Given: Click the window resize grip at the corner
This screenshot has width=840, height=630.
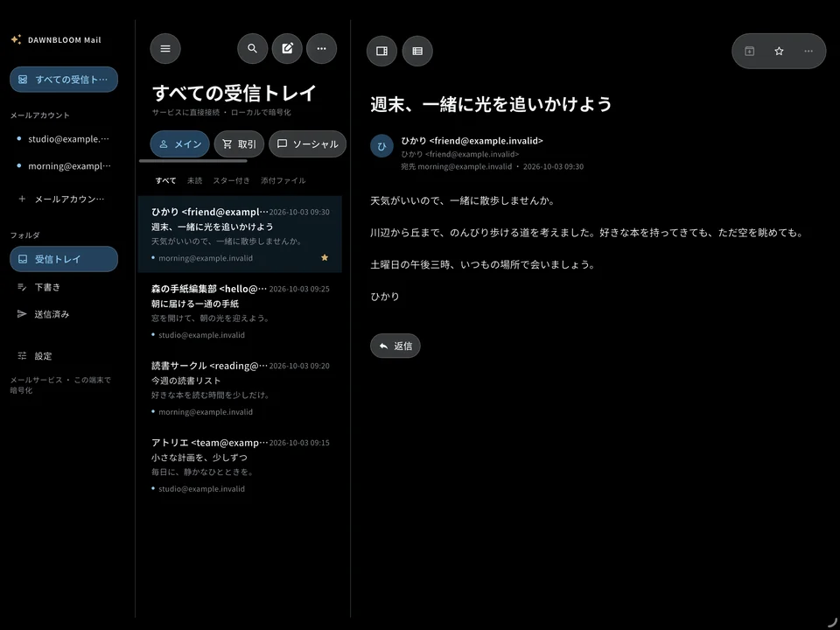Looking at the screenshot, I should [x=832, y=622].
